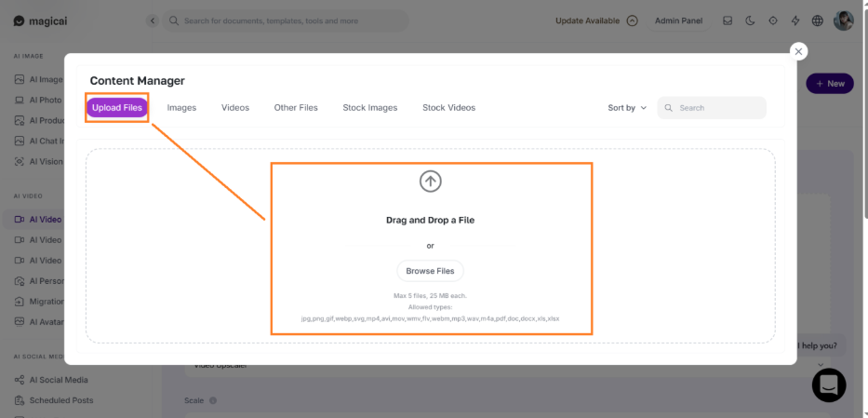Click the AI Social Media share icon
The image size is (868, 418).
click(20, 380)
